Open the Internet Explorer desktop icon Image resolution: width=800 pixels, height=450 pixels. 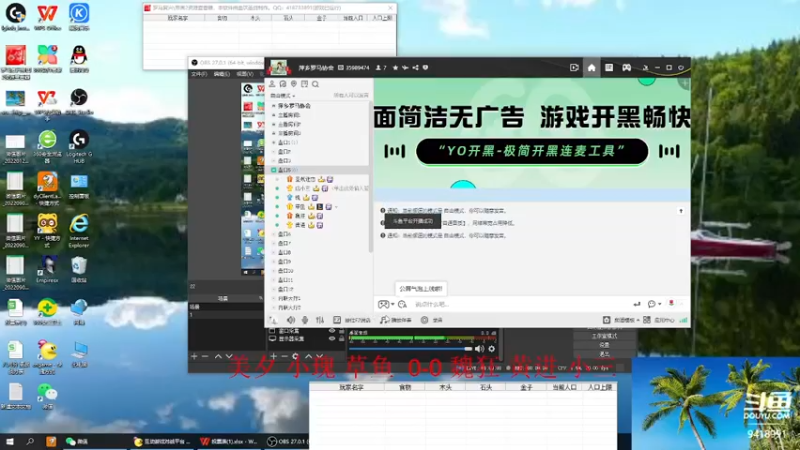tap(79, 231)
